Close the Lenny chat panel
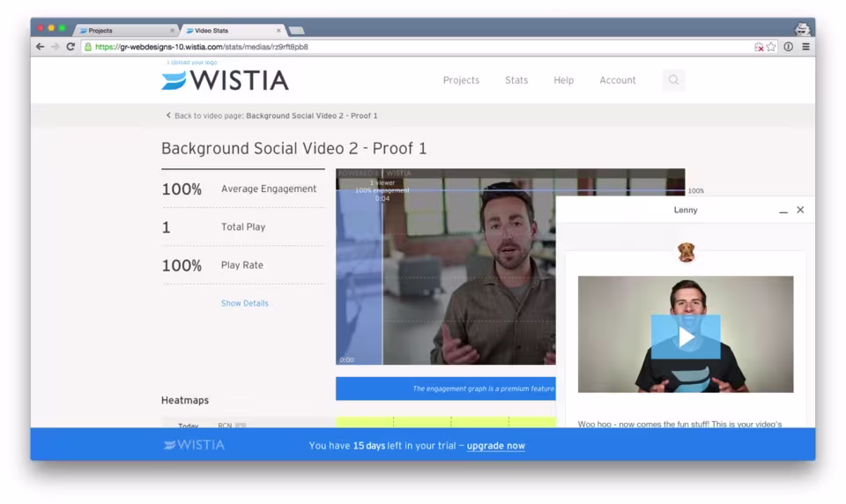The height and width of the screenshot is (504, 846). (800, 210)
